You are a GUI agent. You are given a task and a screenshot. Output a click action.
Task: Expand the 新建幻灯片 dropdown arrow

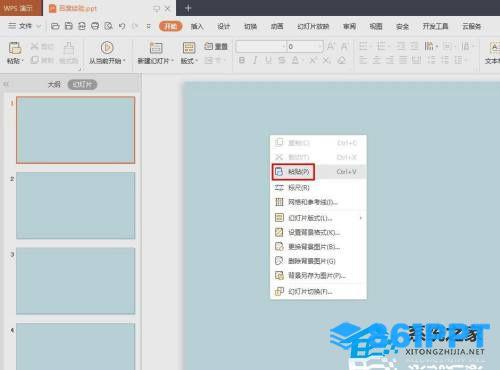172,61
